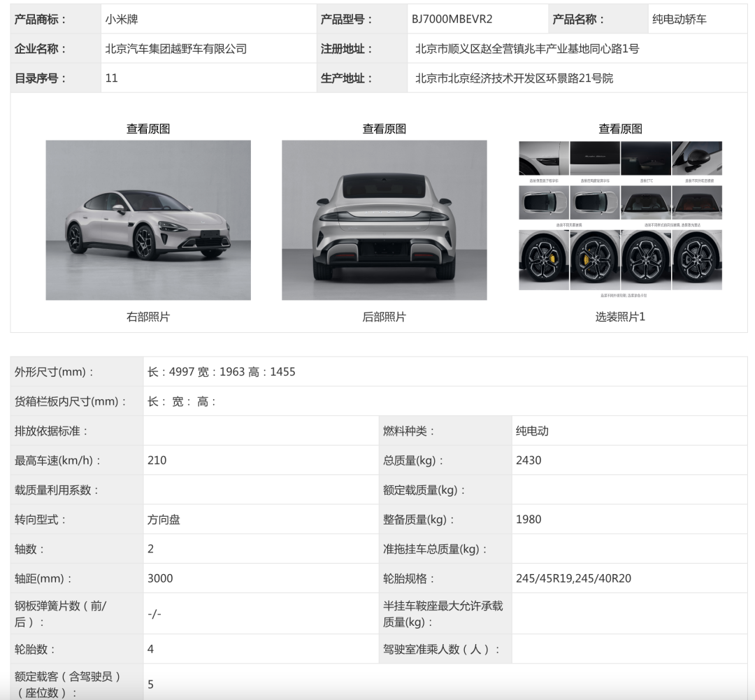The height and width of the screenshot is (700, 755).
Task: Click the '整备质量(kg)：' label
Action: pyautogui.click(x=419, y=520)
